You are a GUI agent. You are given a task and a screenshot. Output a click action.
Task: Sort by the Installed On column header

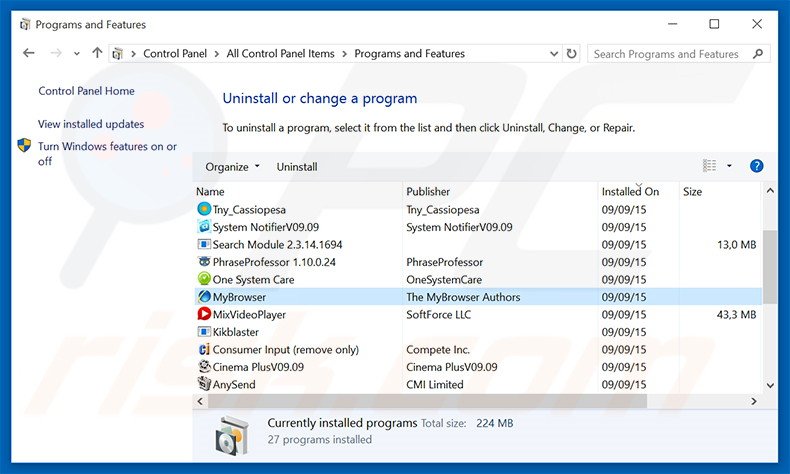(x=638, y=191)
